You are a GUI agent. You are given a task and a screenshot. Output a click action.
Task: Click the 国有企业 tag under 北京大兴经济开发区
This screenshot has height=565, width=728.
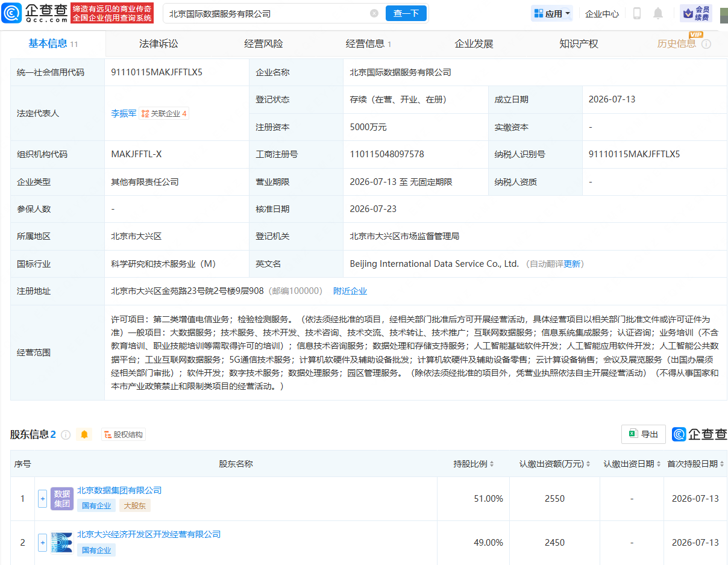pos(96,550)
